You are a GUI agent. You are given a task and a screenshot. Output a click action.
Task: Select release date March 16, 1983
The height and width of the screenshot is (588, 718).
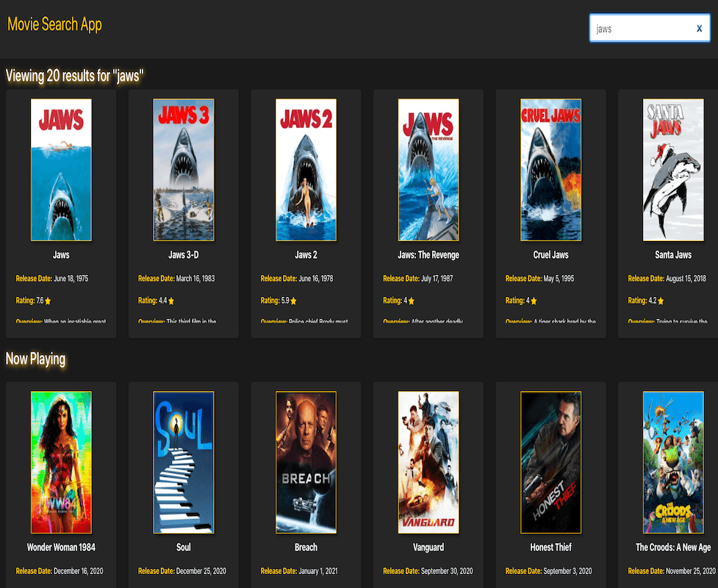pos(195,279)
